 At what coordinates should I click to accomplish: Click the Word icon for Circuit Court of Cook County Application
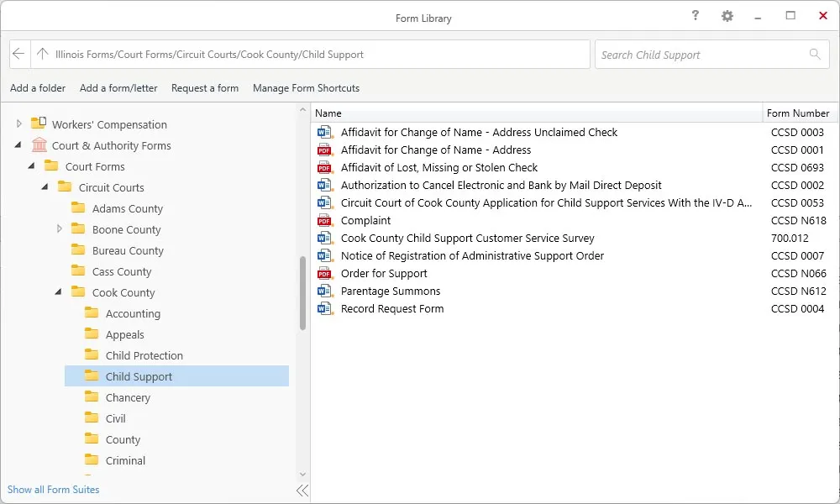[x=324, y=202]
